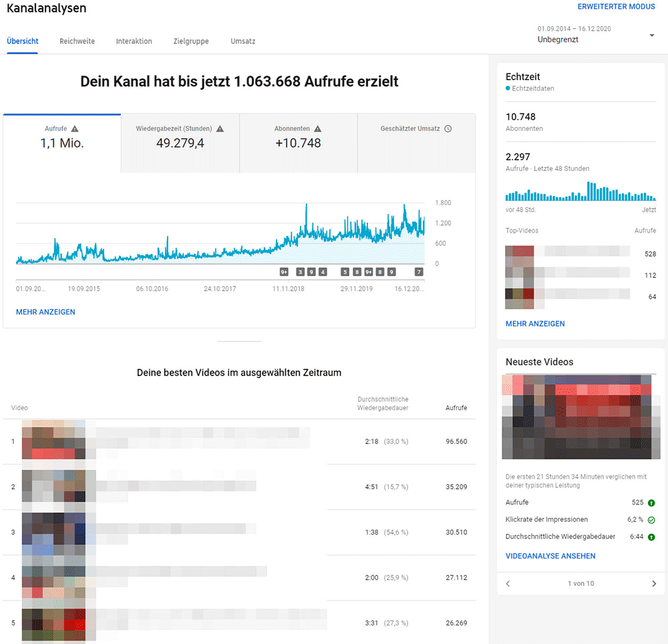Click the warning triangle beside Abonnenten
The width and height of the screenshot is (668, 644).
[317, 128]
